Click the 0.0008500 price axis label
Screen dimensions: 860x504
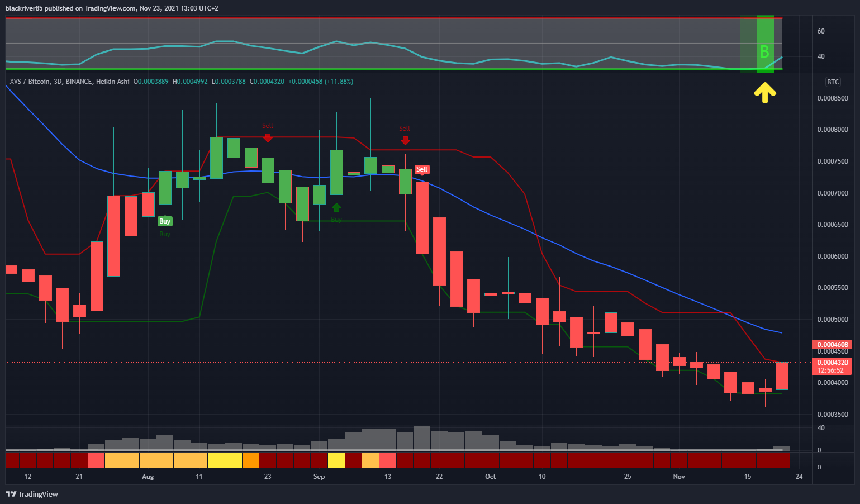832,98
